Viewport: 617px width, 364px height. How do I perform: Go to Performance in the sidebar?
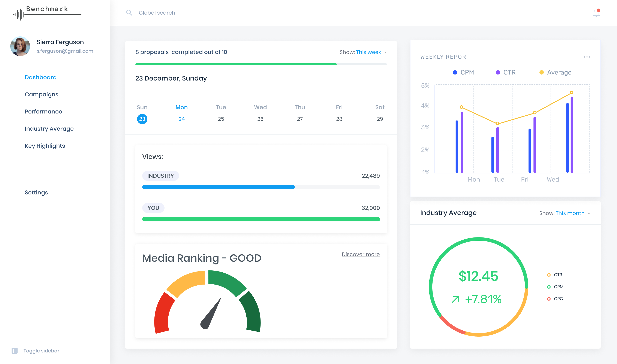(43, 112)
